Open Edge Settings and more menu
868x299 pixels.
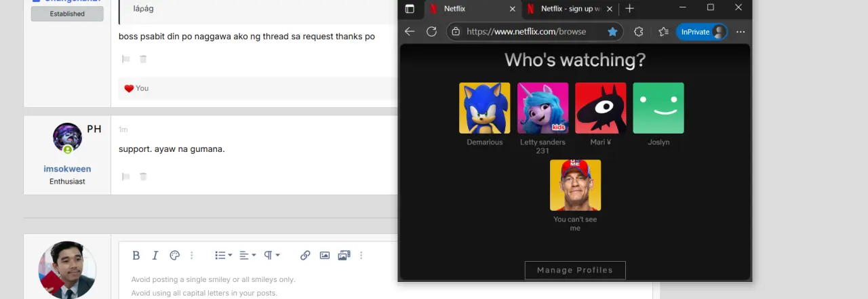click(741, 31)
